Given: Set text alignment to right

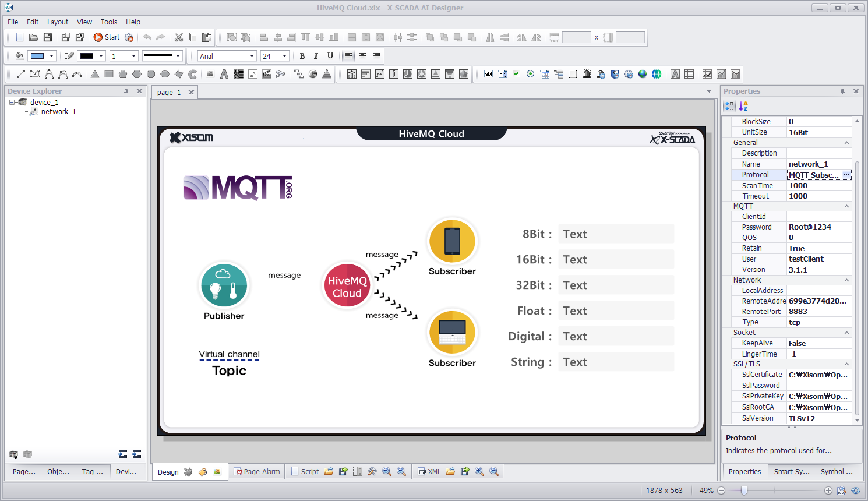Looking at the screenshot, I should pos(376,56).
